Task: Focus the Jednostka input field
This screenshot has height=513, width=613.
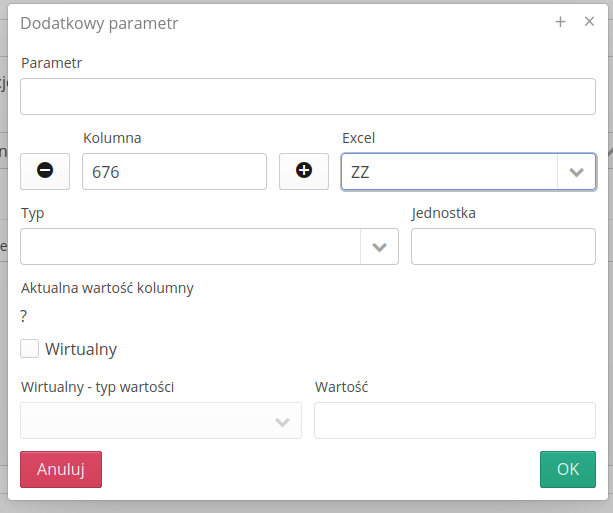Action: point(503,247)
